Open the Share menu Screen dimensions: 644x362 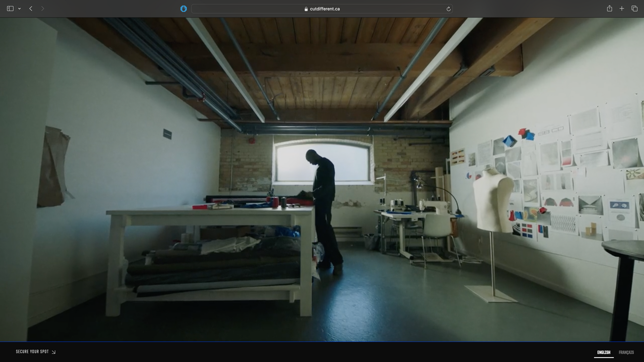click(x=609, y=9)
